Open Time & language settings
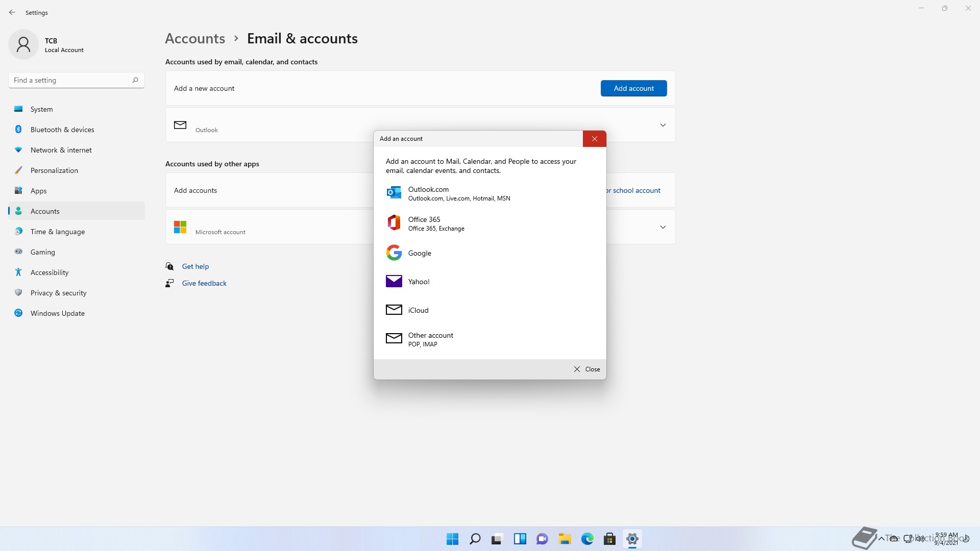The image size is (980, 551). tap(77, 232)
